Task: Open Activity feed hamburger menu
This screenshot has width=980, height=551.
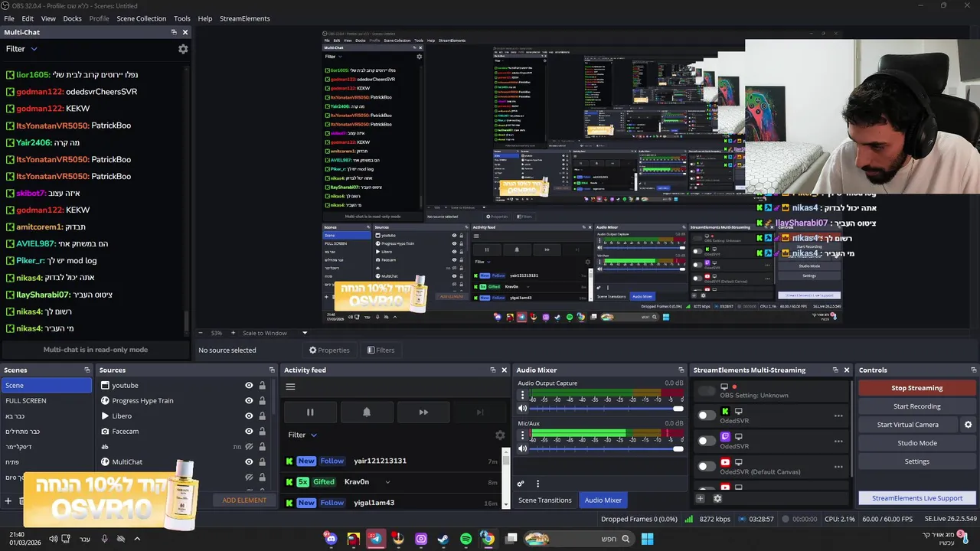Action: 290,386
